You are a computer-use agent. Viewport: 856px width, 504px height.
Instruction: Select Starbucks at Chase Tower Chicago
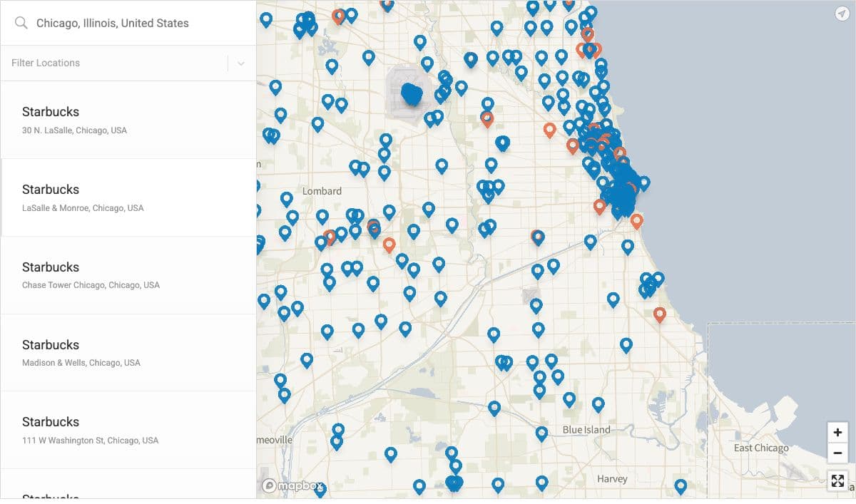click(x=128, y=275)
